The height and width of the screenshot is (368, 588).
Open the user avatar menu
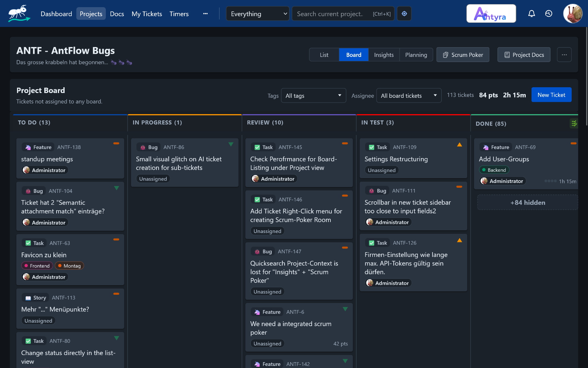pos(573,14)
